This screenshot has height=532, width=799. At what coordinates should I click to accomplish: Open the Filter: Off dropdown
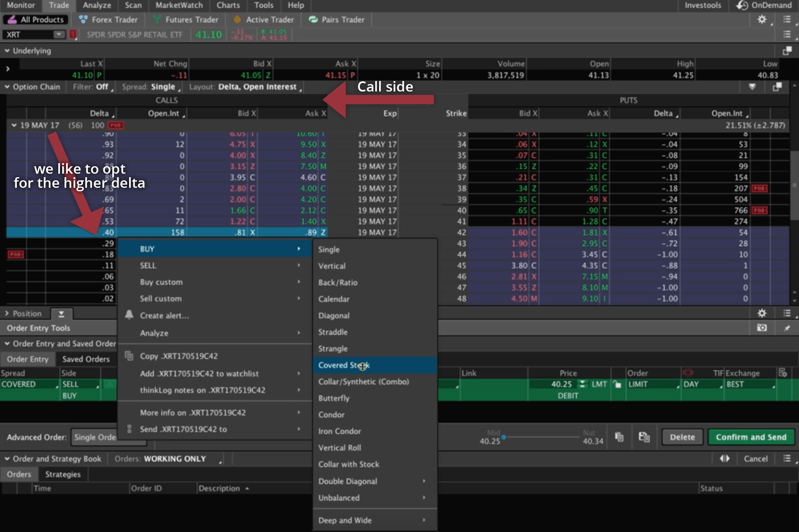point(93,87)
